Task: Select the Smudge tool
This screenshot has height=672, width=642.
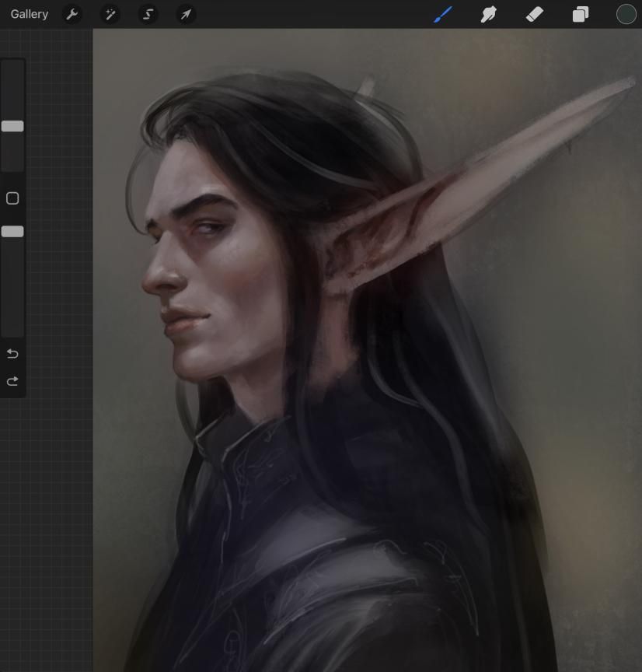Action: coord(489,14)
